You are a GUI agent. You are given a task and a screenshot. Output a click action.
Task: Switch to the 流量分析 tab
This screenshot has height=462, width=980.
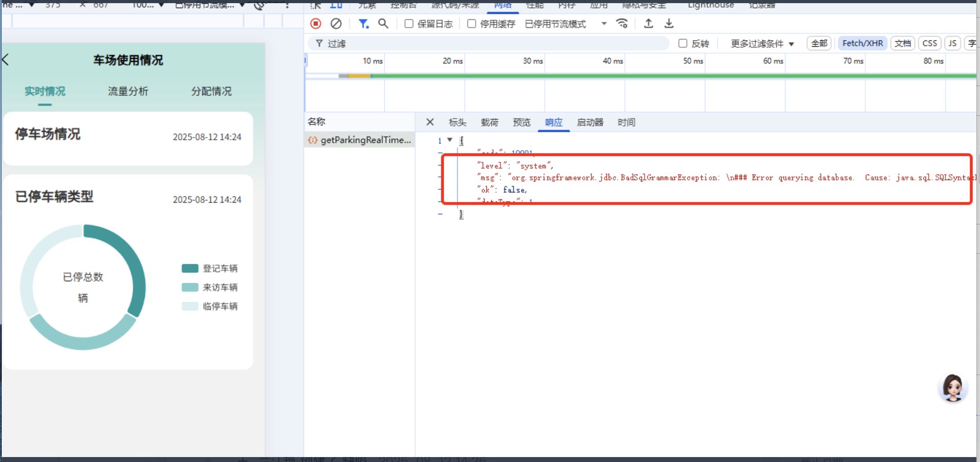coord(128,91)
